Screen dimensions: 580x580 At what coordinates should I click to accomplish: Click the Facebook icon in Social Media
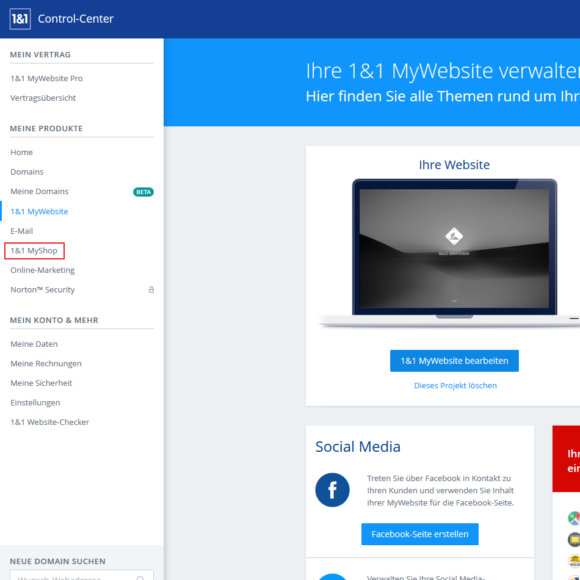tap(332, 490)
